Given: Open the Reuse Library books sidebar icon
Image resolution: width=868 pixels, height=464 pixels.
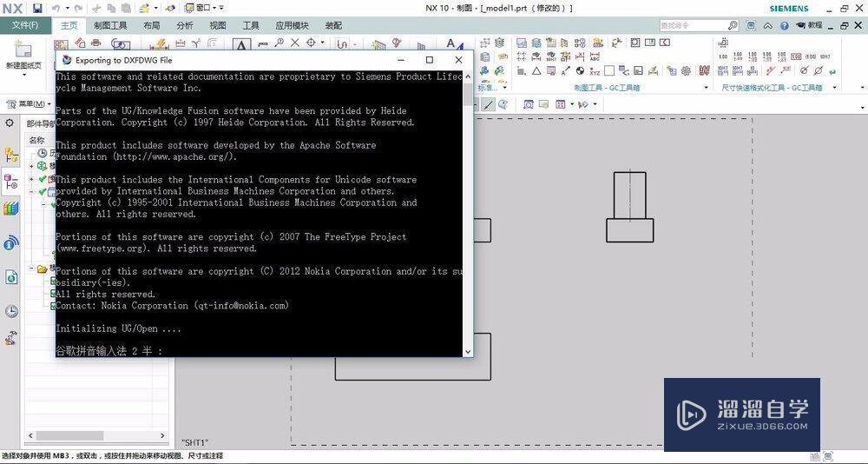Looking at the screenshot, I should tap(10, 209).
